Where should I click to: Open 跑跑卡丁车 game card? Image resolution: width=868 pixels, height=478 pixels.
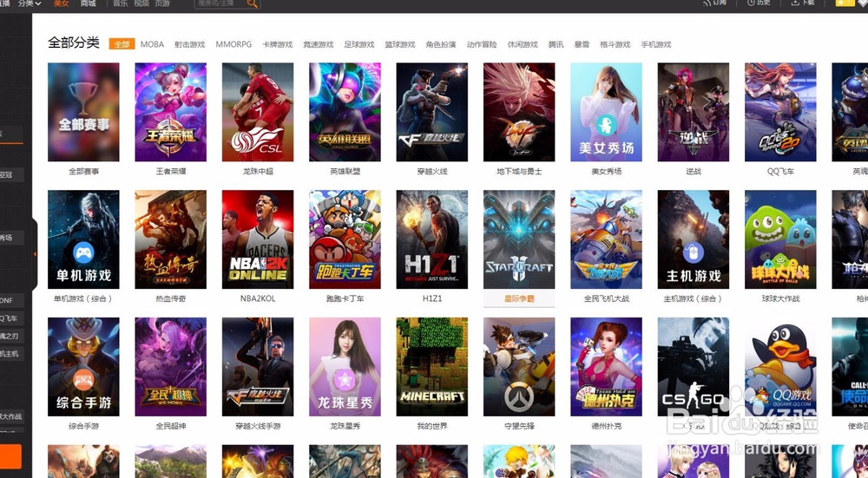point(345,239)
